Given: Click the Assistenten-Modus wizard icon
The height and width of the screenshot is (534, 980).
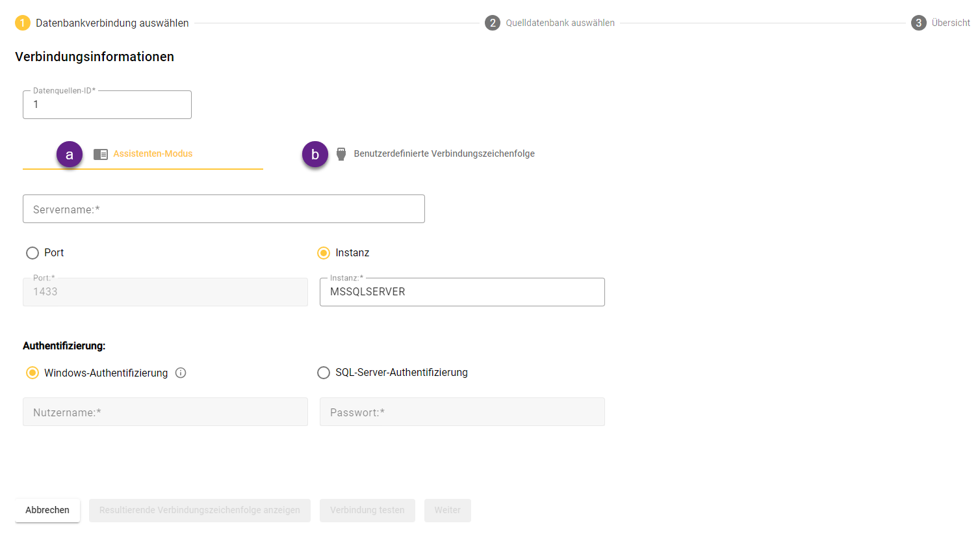Looking at the screenshot, I should [101, 154].
